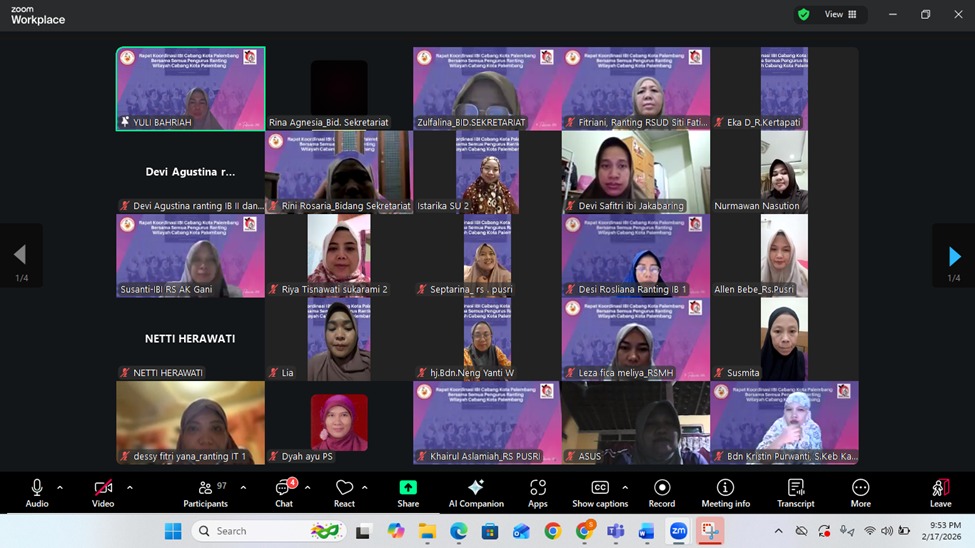Image resolution: width=975 pixels, height=548 pixels.
Task: Click Windows Start button
Action: [x=173, y=531]
